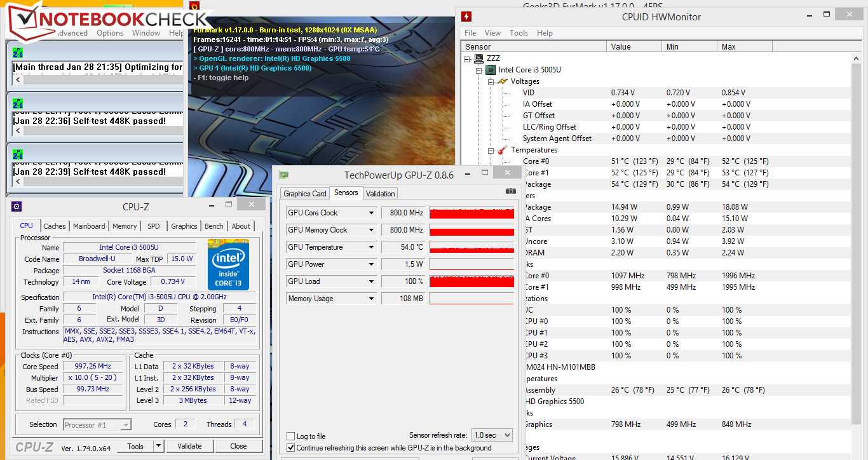The image size is (868, 460).
Task: Click the Min column header in HWMonitor
Action: (x=690, y=46)
